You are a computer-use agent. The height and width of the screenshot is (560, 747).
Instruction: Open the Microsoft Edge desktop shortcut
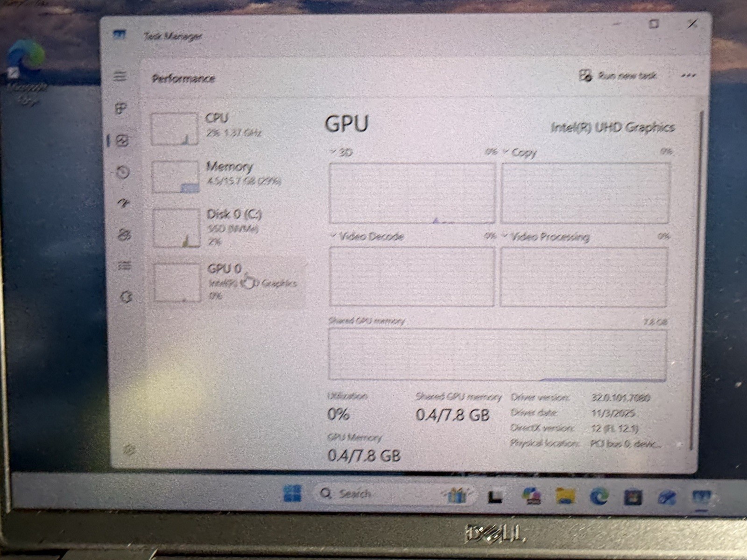[x=27, y=72]
